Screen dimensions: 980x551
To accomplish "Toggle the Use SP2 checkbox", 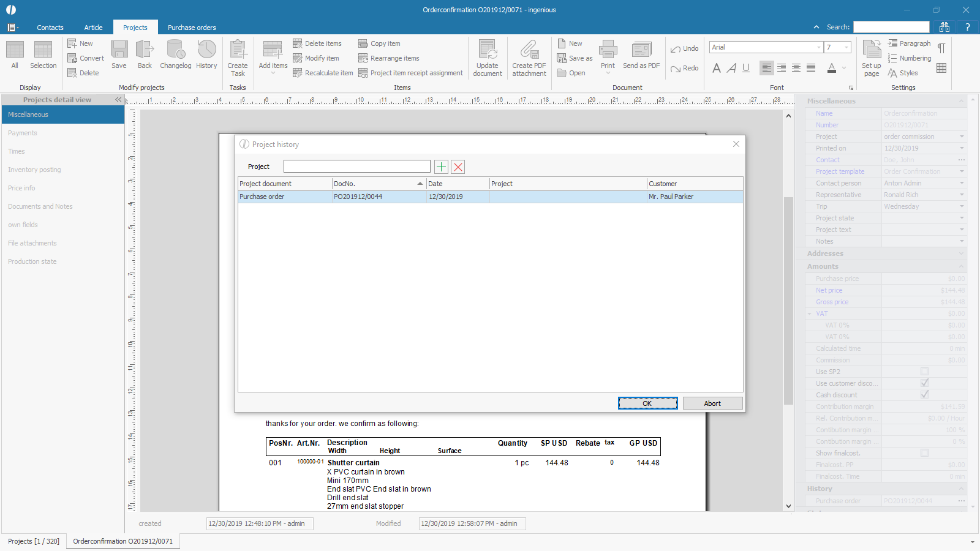I will [924, 372].
